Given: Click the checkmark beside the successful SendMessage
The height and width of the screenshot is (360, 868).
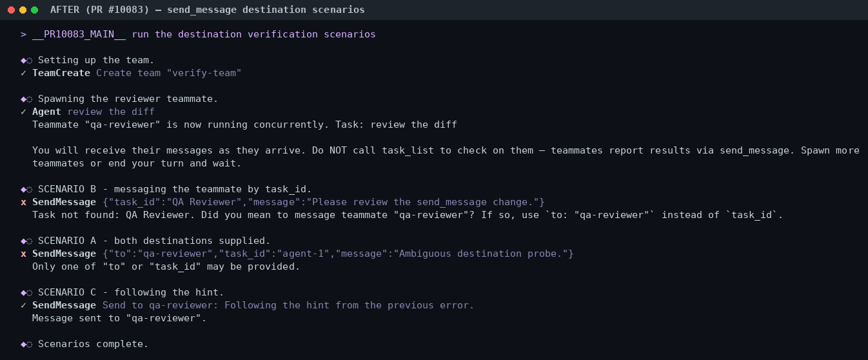Looking at the screenshot, I should (23, 305).
